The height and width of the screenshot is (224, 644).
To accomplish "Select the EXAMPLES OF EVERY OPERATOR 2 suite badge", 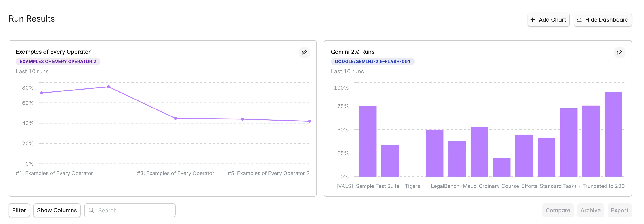I will pyautogui.click(x=58, y=61).
